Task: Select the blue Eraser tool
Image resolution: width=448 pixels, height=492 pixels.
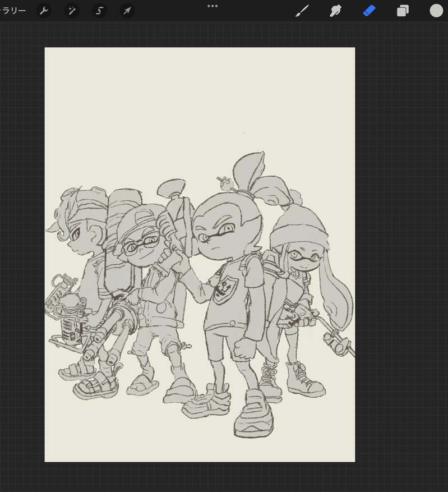Action: coord(370,11)
